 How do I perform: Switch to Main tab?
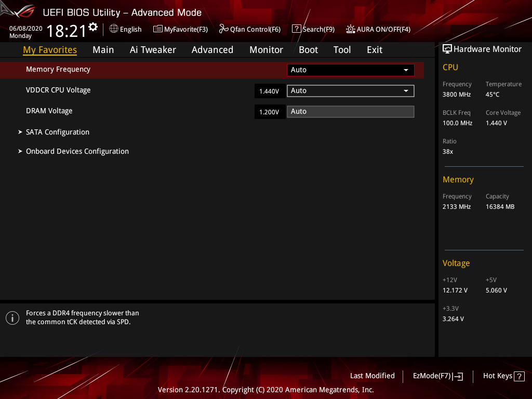tap(103, 50)
